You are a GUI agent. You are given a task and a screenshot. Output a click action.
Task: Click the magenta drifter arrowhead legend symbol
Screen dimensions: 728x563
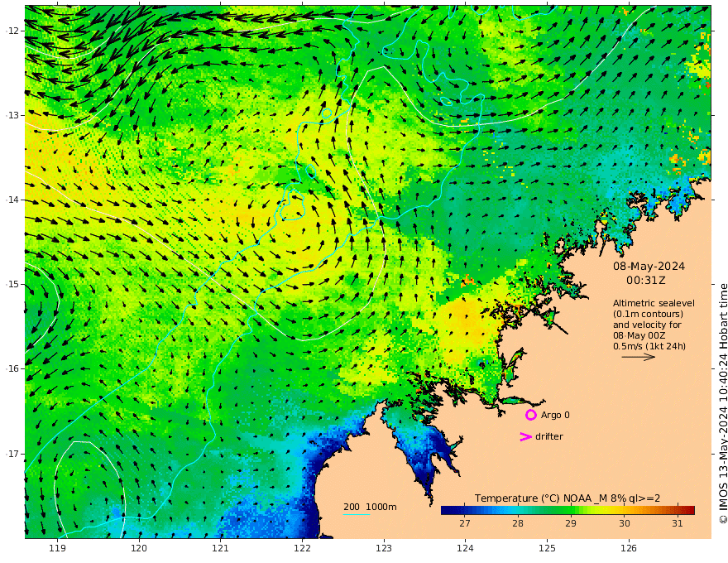525,436
